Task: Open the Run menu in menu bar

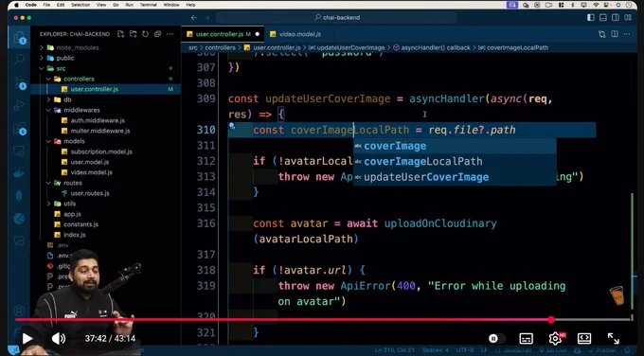Action: 129,5
